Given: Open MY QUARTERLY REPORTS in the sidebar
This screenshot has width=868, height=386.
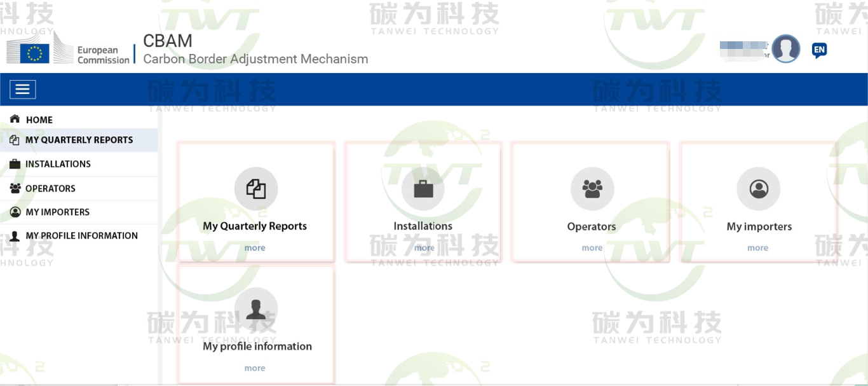Looking at the screenshot, I should tap(79, 140).
